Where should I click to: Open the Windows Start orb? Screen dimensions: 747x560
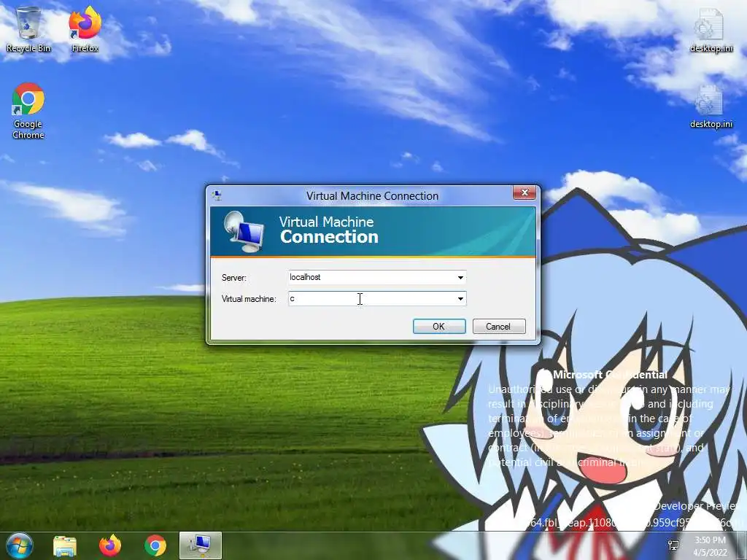click(19, 545)
